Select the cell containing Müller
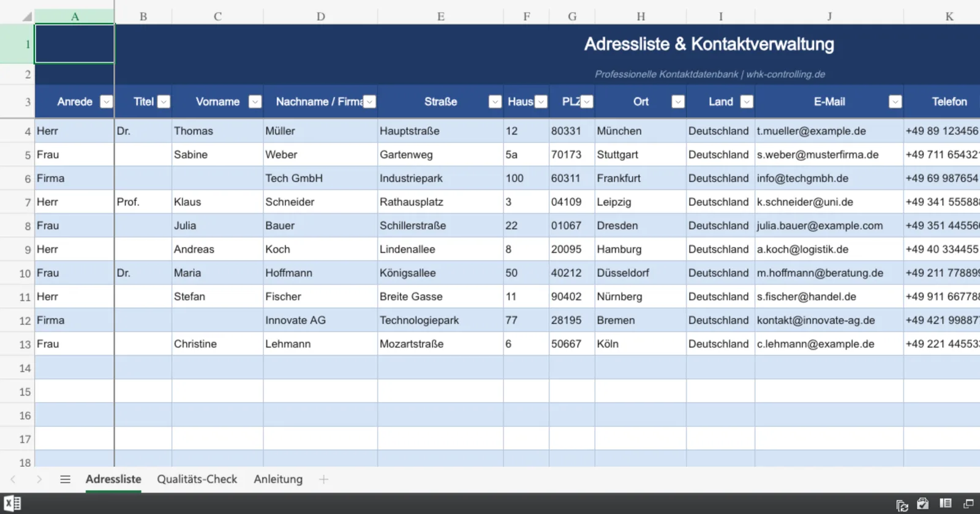The image size is (980, 514). point(320,131)
